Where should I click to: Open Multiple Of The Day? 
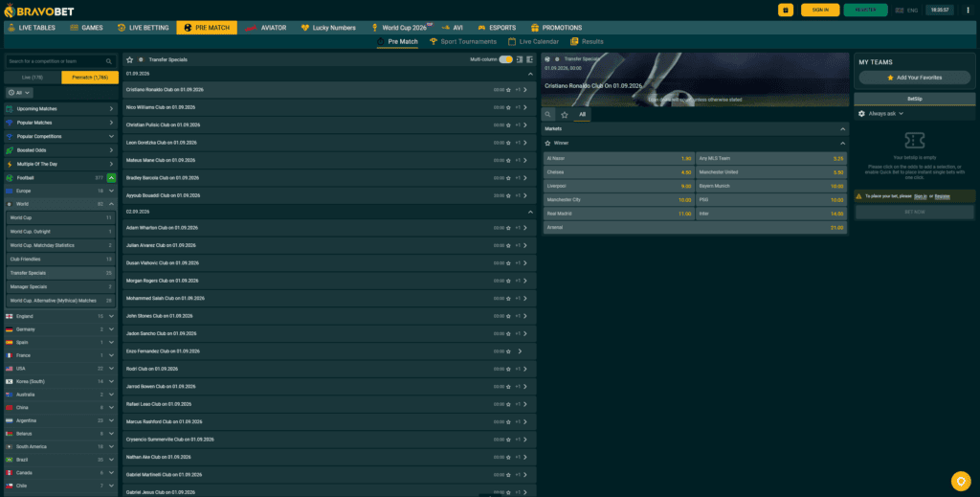point(60,164)
